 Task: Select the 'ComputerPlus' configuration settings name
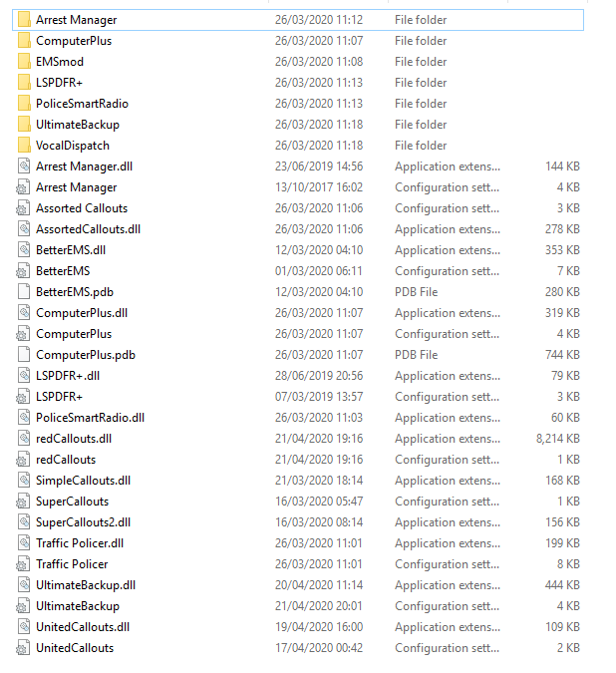74,334
